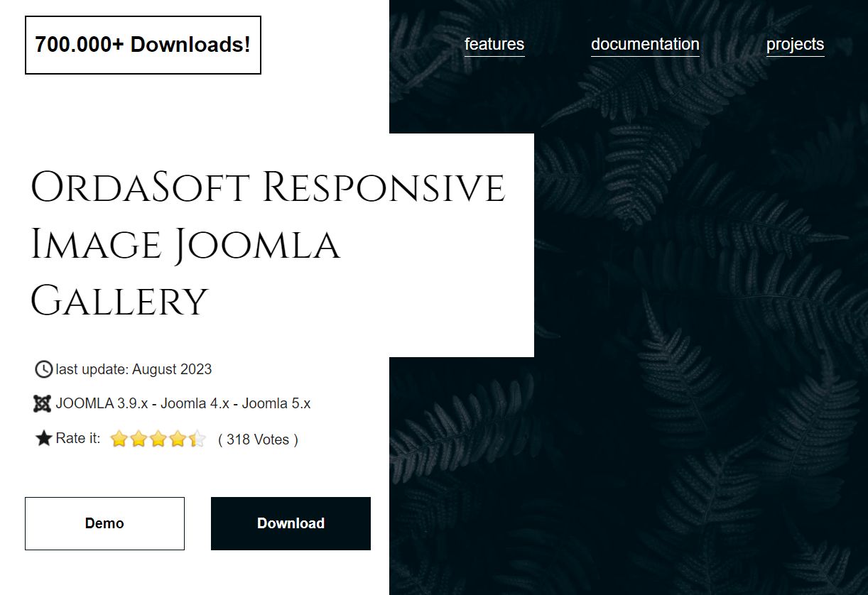Rate one star with the first star
868x595 pixels.
click(119, 440)
